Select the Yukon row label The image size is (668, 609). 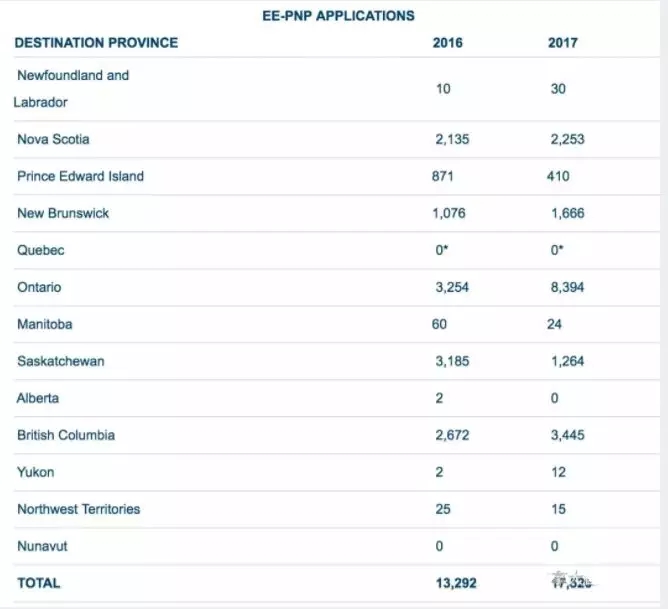(36, 472)
